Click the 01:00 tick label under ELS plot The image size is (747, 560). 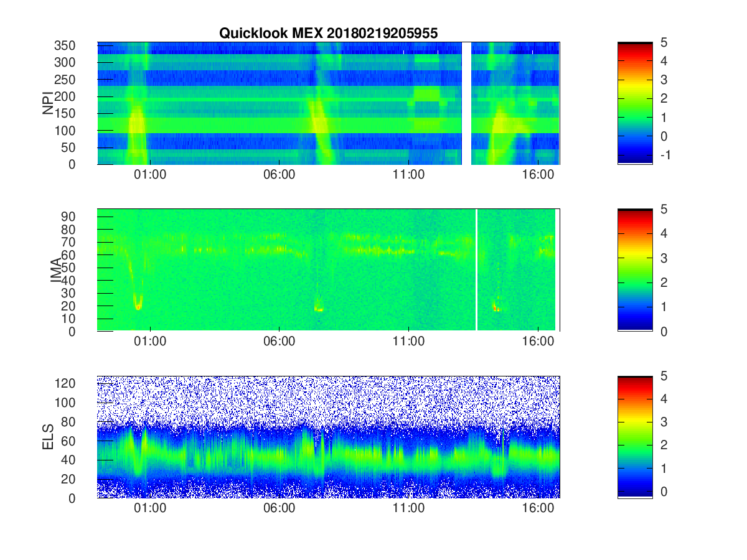tap(150, 509)
